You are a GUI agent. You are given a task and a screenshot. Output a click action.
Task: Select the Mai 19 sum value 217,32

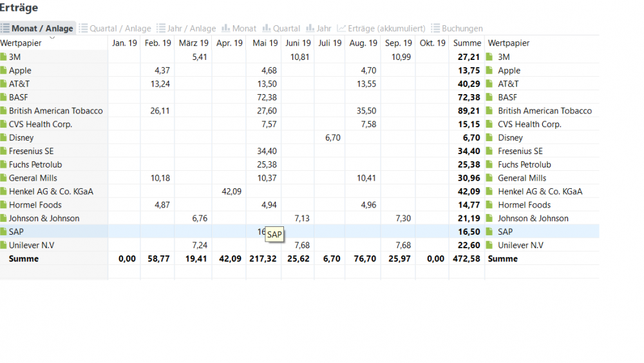[x=263, y=259]
